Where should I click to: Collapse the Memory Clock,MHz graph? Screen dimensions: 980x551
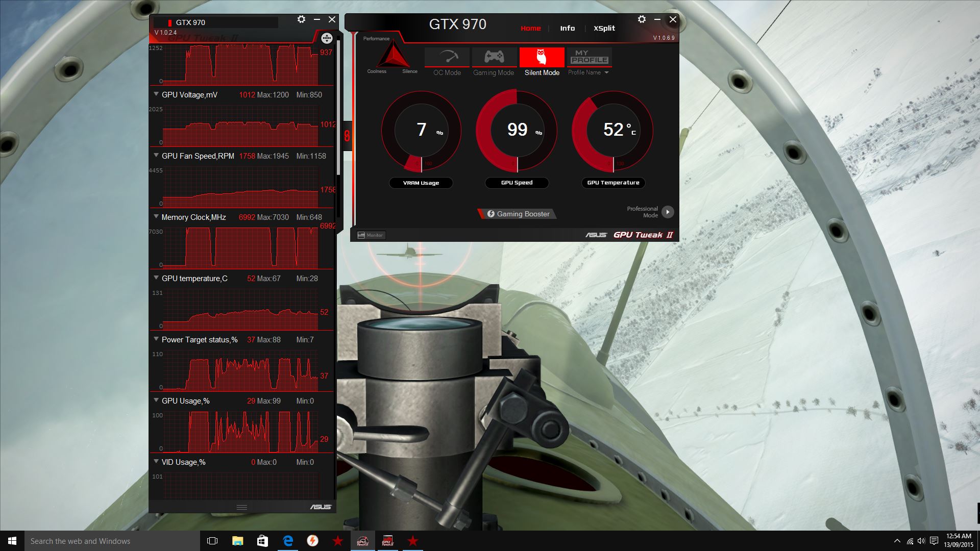click(156, 217)
